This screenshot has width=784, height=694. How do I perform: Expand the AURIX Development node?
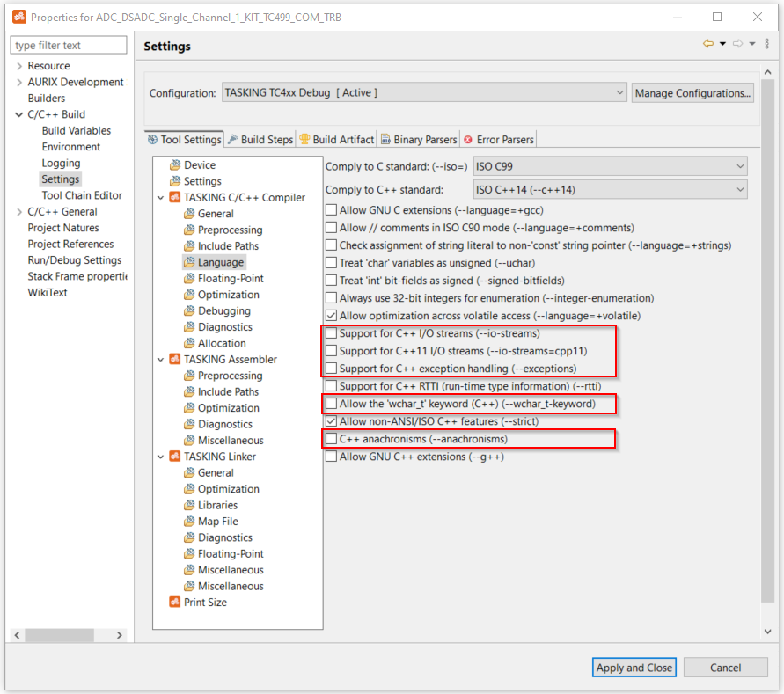click(x=19, y=82)
